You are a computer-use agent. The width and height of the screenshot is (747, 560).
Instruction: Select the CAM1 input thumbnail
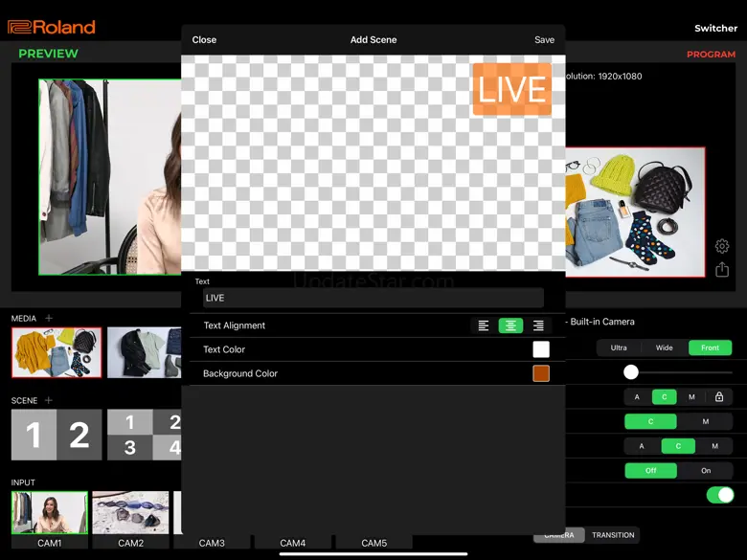[x=50, y=513]
